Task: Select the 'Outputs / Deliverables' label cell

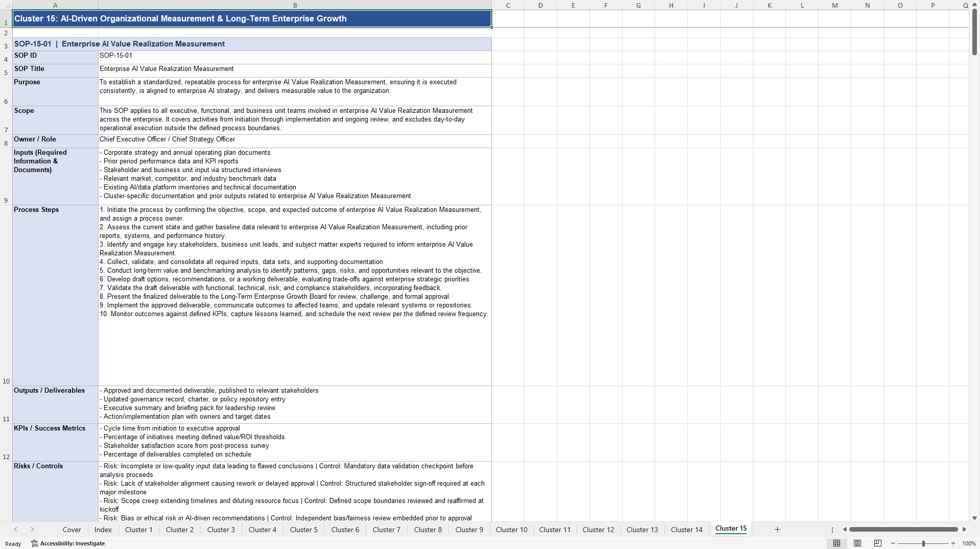Action: point(55,404)
